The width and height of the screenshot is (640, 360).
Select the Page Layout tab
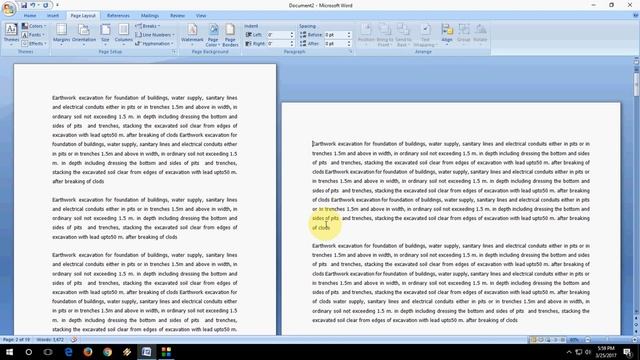pos(83,16)
